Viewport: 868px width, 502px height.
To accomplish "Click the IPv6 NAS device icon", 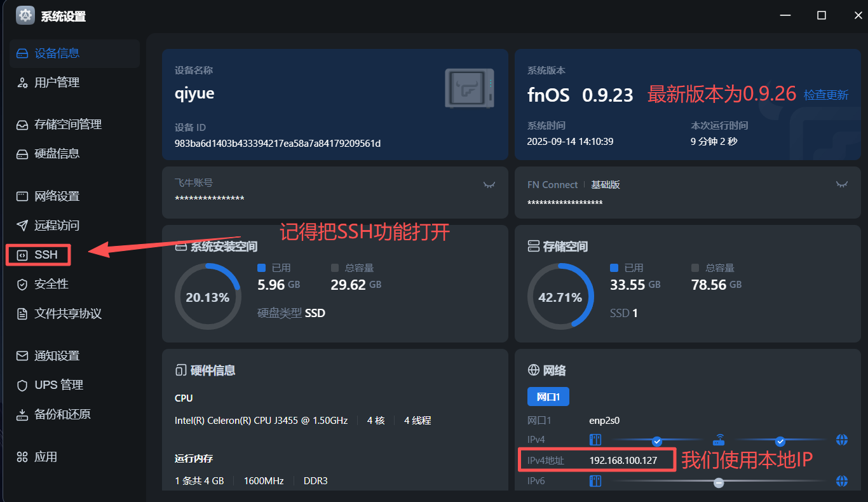I will [595, 481].
